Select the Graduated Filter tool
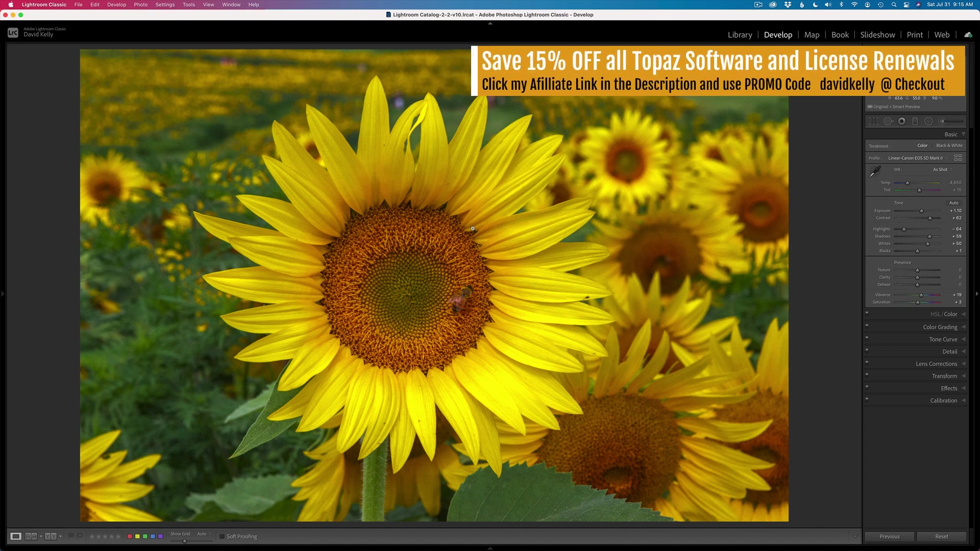 pyautogui.click(x=915, y=121)
